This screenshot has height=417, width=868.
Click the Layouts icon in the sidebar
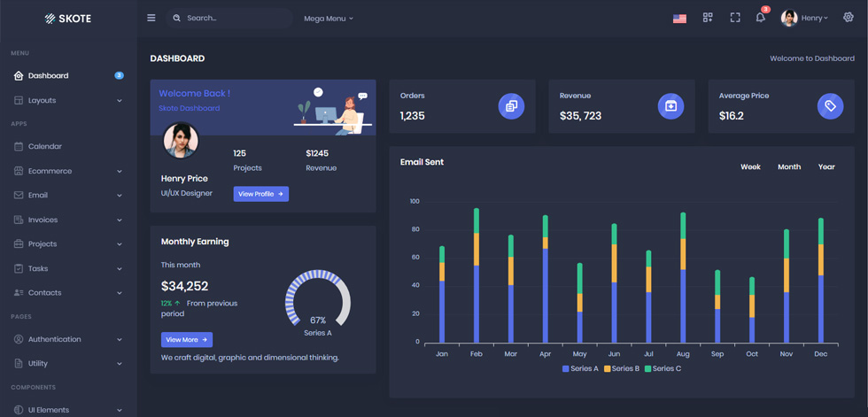19,101
